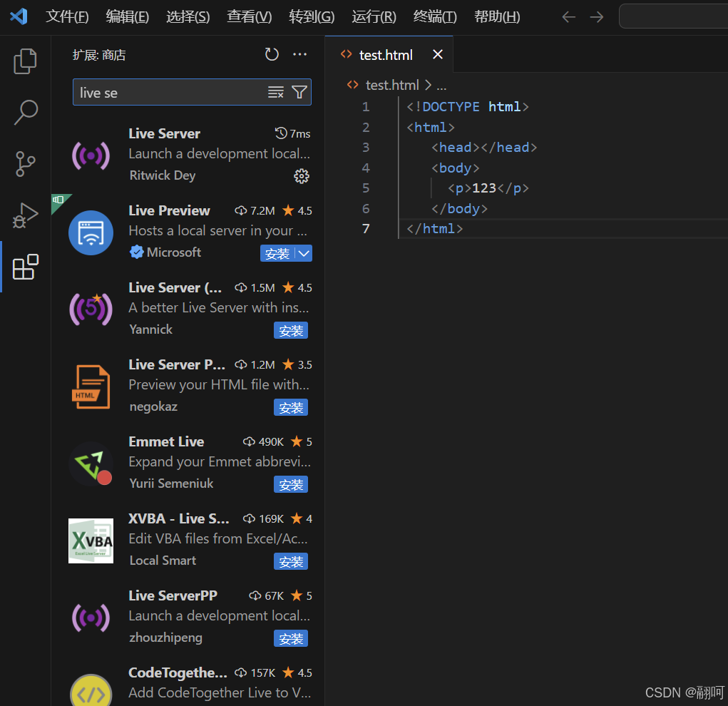The image size is (728, 706).
Task: Click the Microsoft verified publisher badge
Action: point(136,252)
